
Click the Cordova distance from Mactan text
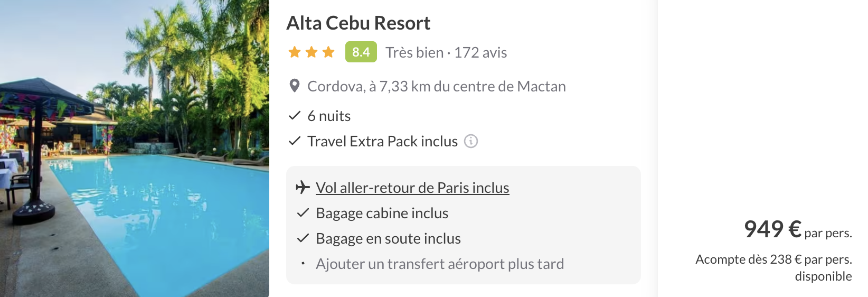[437, 86]
